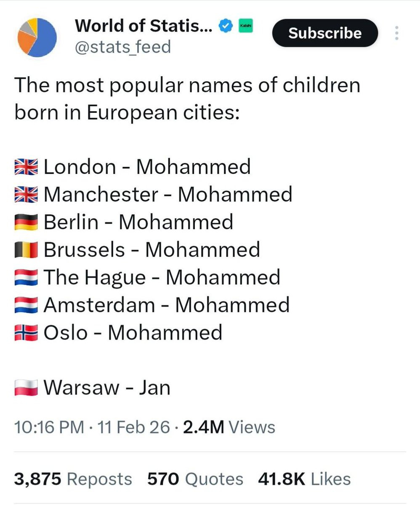Open the 570 Quotes list
Image resolution: width=420 pixels, height=505 pixels.
tap(195, 479)
